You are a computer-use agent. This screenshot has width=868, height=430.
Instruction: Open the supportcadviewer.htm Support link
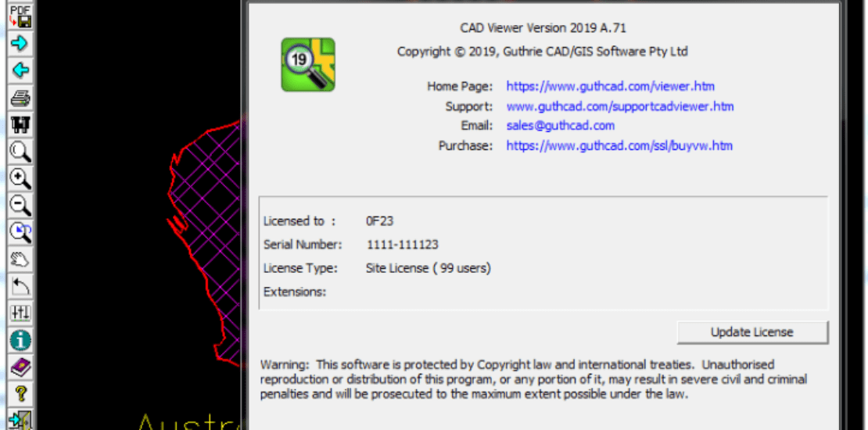click(620, 106)
